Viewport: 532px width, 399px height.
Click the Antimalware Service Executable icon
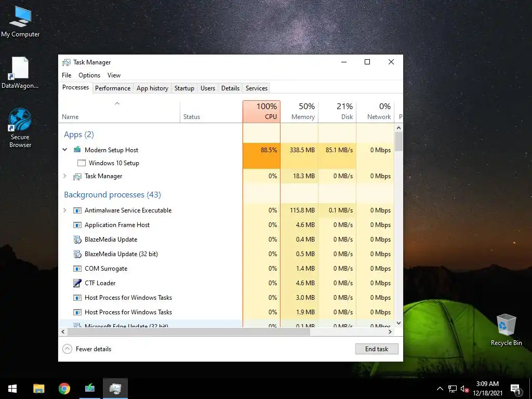77,210
